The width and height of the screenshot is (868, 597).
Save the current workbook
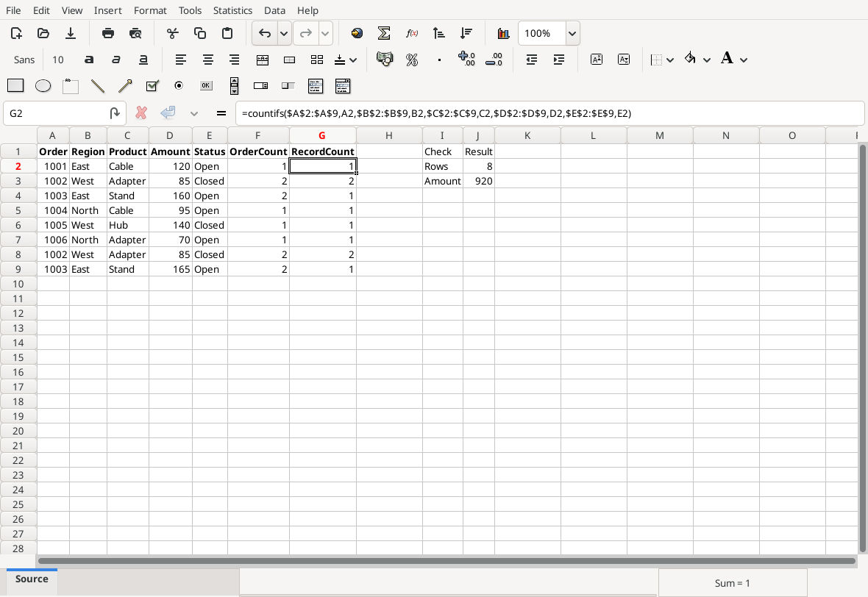(71, 33)
